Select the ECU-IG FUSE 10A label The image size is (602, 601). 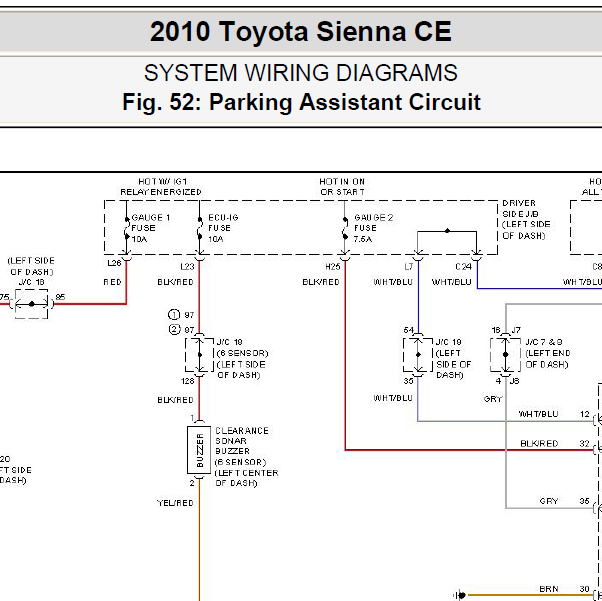pos(223,228)
